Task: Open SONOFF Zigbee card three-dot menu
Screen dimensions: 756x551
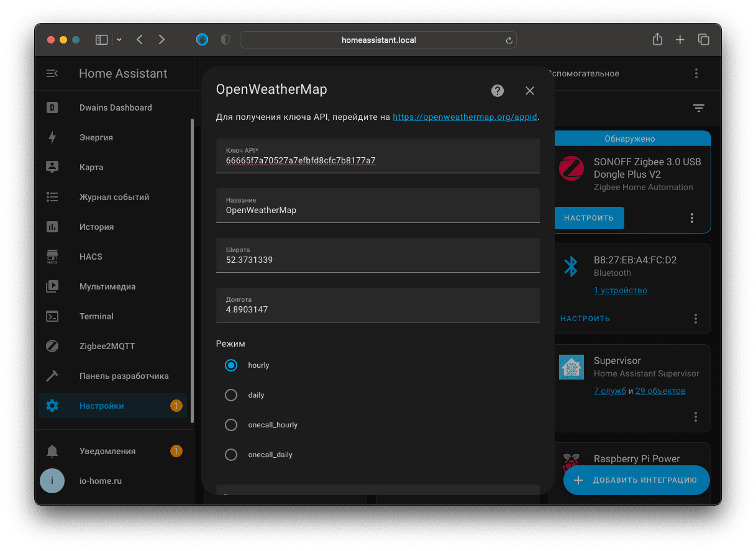Action: (x=692, y=218)
